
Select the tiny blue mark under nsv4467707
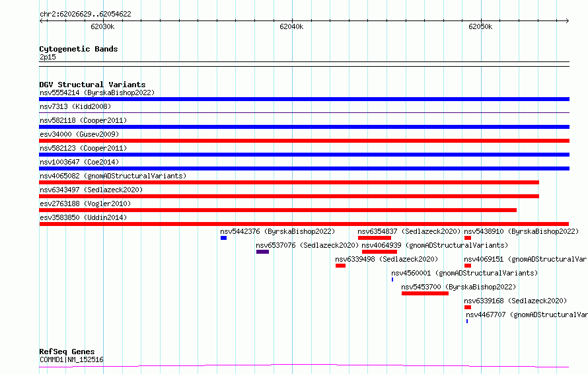click(467, 321)
